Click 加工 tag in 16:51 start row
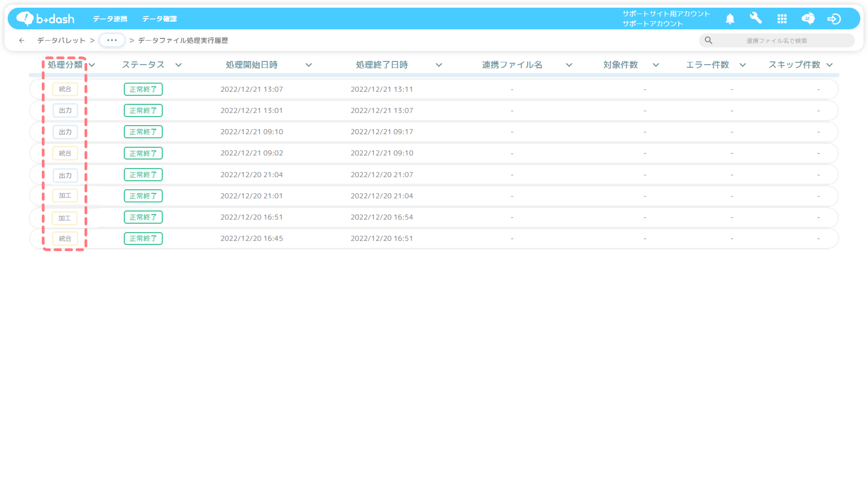The width and height of the screenshot is (868, 488). click(64, 218)
